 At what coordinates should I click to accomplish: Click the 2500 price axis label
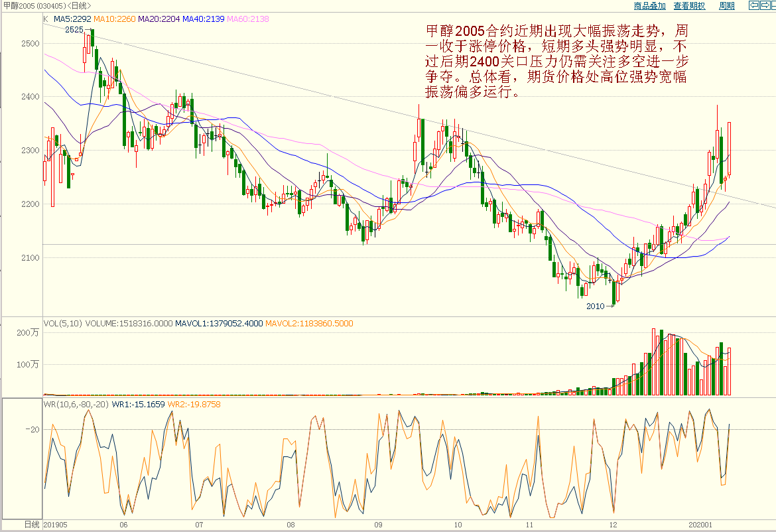point(31,44)
